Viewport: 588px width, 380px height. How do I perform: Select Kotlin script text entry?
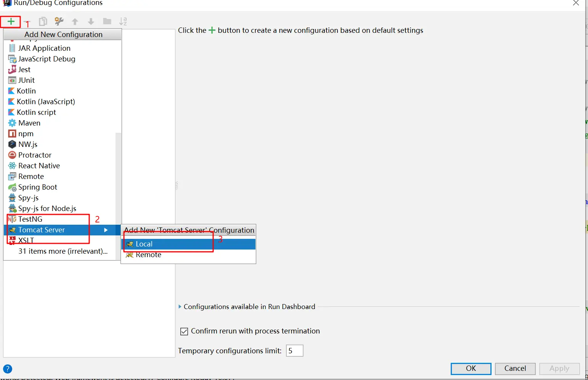[36, 112]
